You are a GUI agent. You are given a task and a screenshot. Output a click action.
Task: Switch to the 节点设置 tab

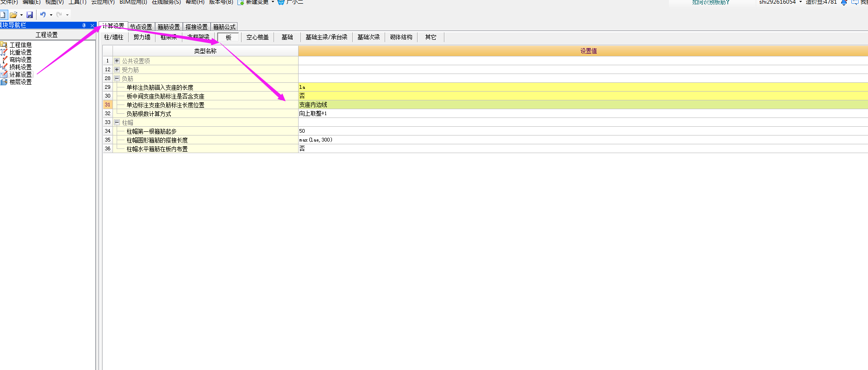click(141, 27)
